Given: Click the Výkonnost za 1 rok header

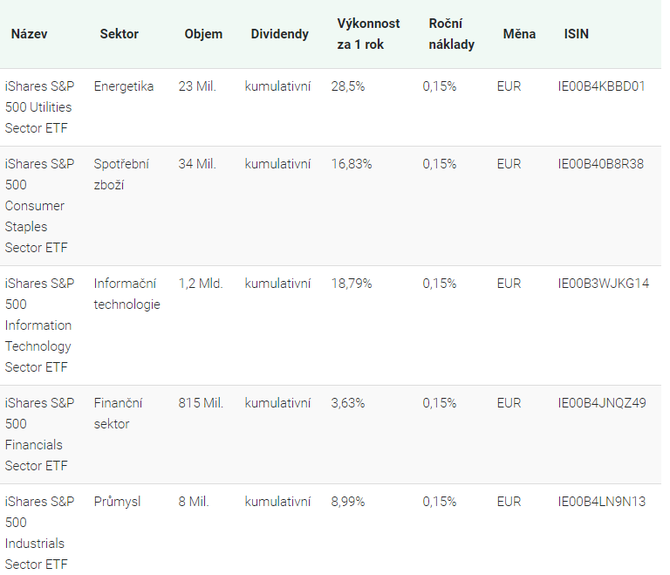Looking at the screenshot, I should (368, 34).
